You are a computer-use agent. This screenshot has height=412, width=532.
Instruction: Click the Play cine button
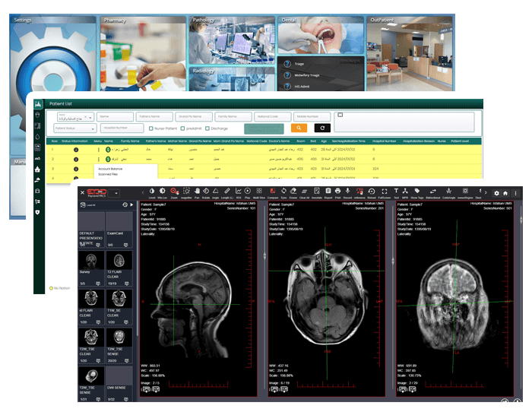(248, 192)
